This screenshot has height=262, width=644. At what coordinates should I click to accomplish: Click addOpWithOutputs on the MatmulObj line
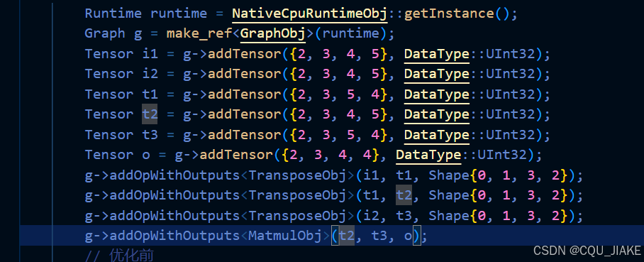pos(174,236)
